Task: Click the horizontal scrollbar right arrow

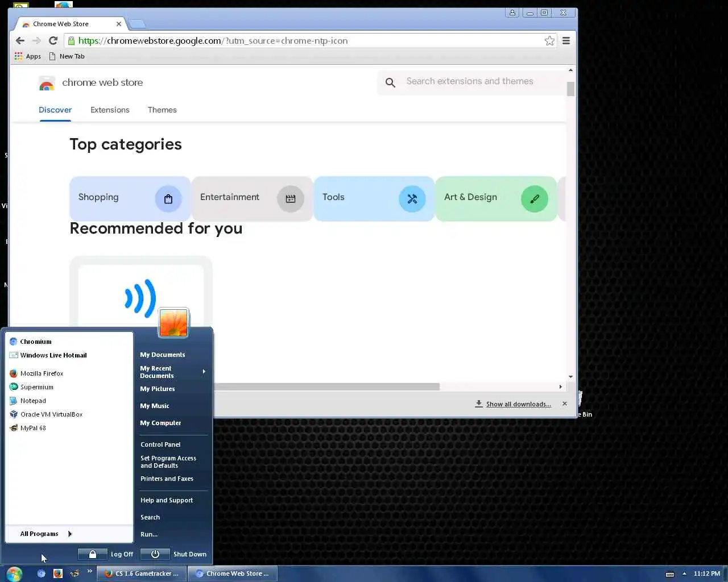Action: point(560,386)
